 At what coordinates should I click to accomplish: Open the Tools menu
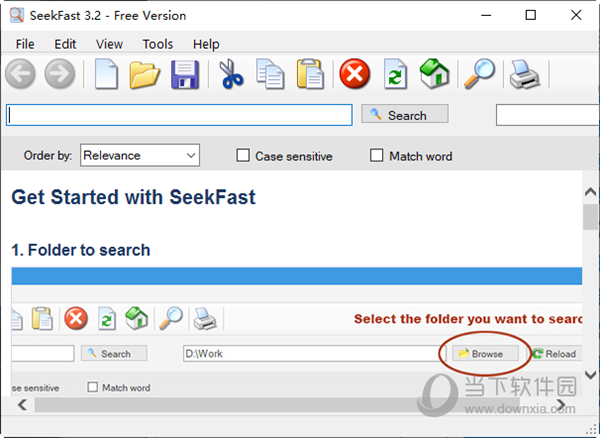click(158, 44)
